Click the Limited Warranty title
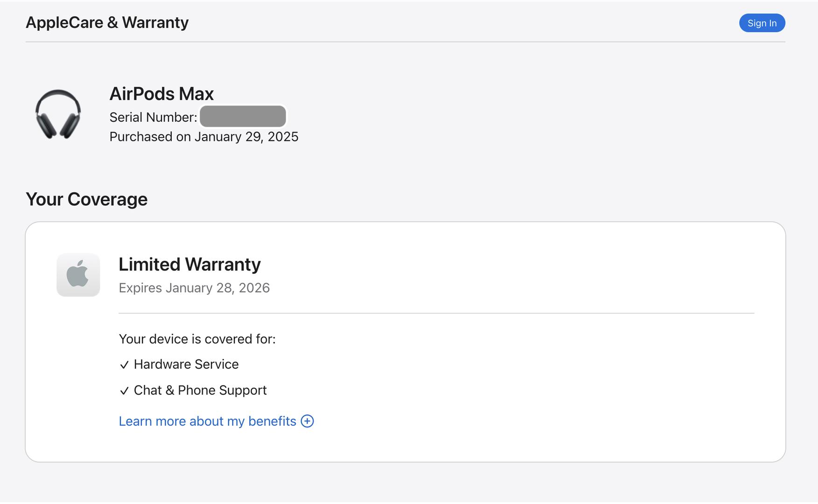The width and height of the screenshot is (818, 504). (189, 264)
